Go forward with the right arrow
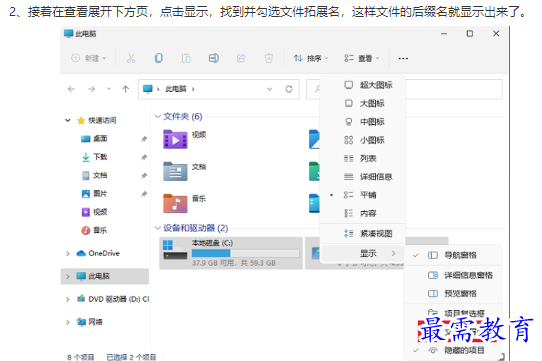Viewport: 542px width, 361px height. [x=92, y=89]
